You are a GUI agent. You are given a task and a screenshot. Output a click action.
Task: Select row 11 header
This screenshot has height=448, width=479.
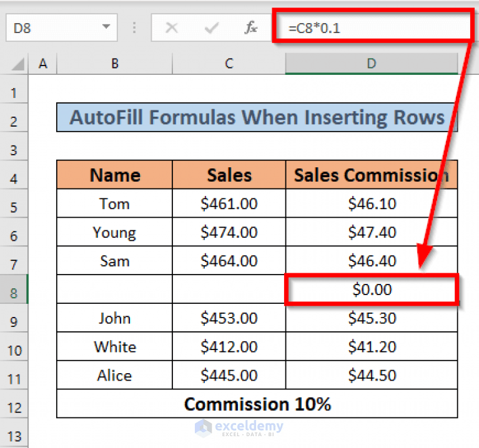[14, 375]
